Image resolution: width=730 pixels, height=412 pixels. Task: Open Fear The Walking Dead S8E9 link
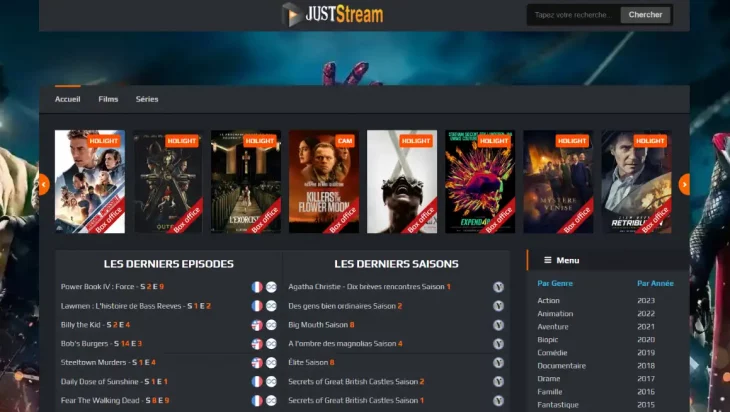[115, 400]
